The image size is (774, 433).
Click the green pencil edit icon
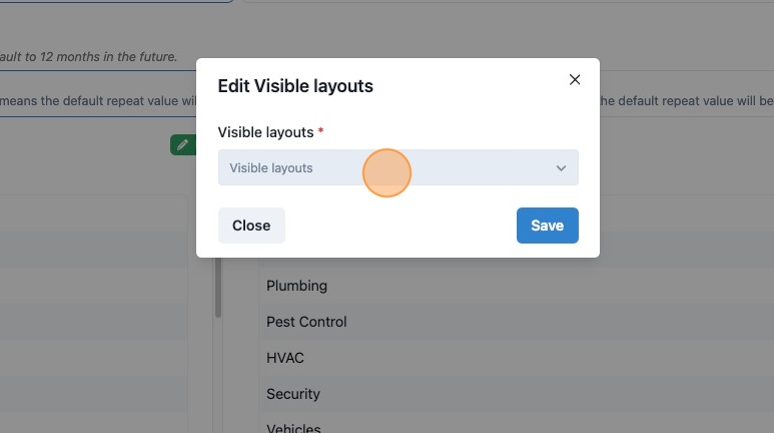183,145
